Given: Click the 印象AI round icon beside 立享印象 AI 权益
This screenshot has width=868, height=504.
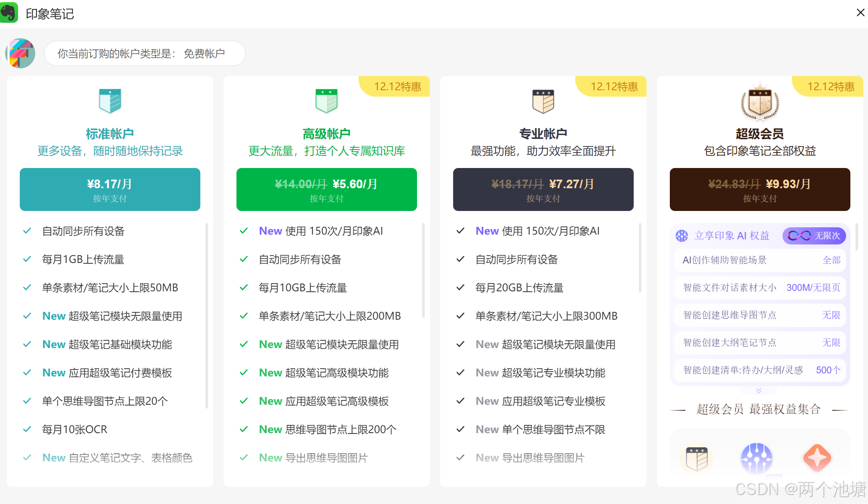Looking at the screenshot, I should [681, 235].
